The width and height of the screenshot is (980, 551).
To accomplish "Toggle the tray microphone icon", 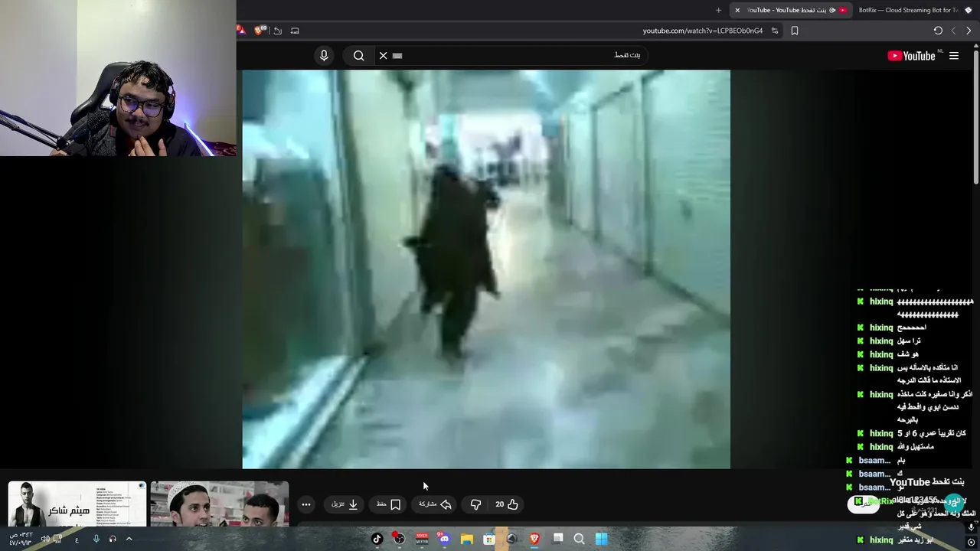I will [96, 539].
